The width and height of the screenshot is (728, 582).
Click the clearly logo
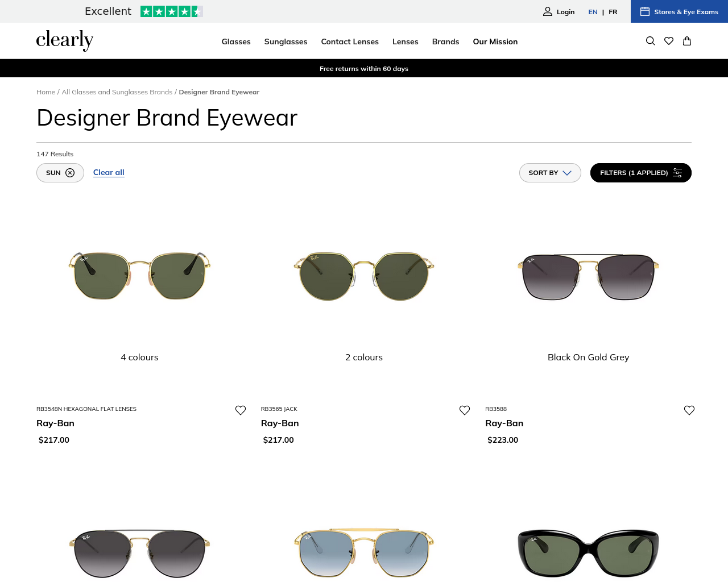tap(65, 40)
